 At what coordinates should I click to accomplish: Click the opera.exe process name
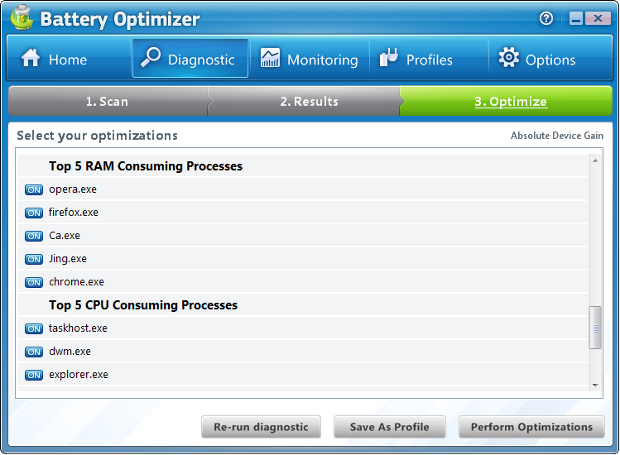73,189
